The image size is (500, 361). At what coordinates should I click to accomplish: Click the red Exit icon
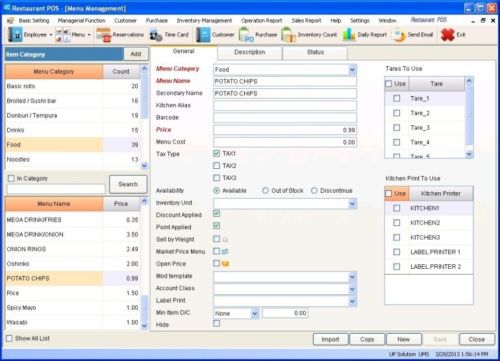click(448, 35)
